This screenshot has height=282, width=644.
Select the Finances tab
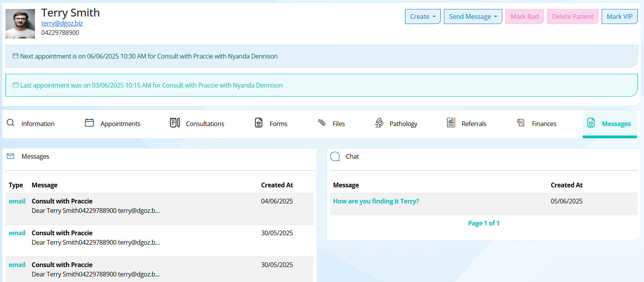(544, 124)
